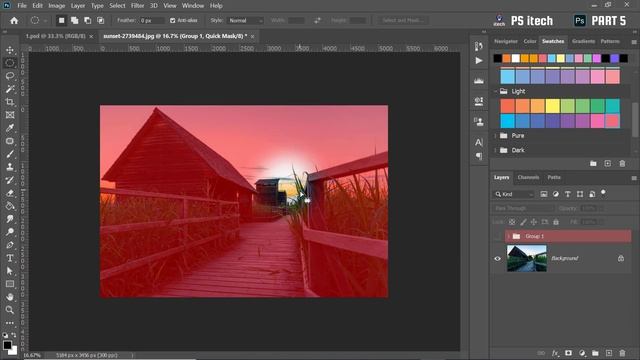Screen dimensions: 640x360
Task: Switch to the 1.psd document tab
Action: [56, 36]
